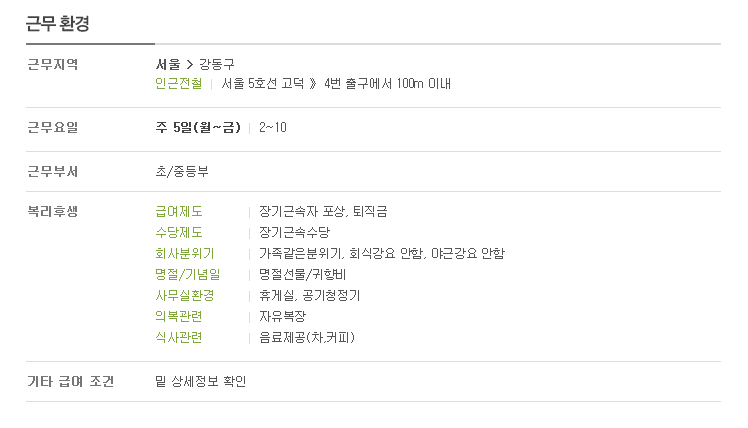Click the 명절/기념일 benefit label
This screenshot has height=428, width=748.
[187, 274]
